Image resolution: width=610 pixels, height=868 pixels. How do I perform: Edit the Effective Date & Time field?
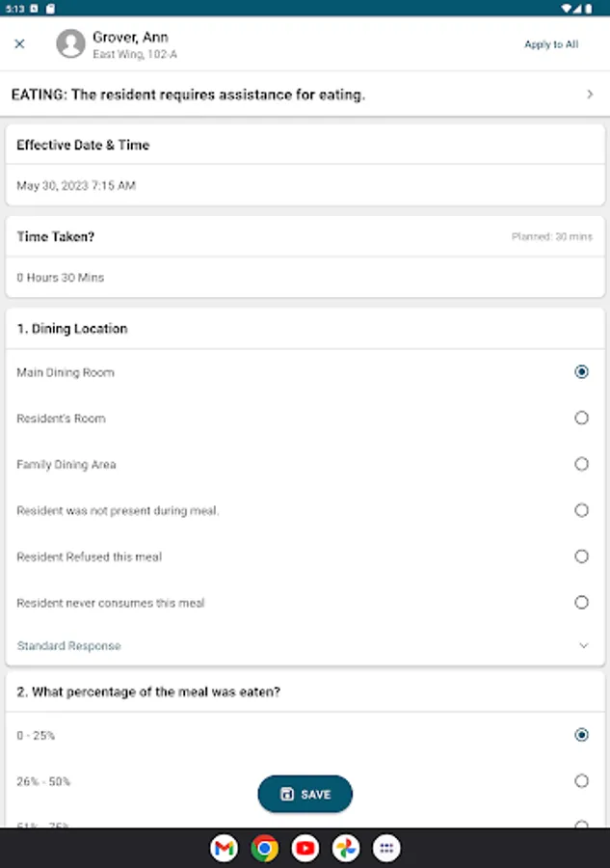pos(76,185)
